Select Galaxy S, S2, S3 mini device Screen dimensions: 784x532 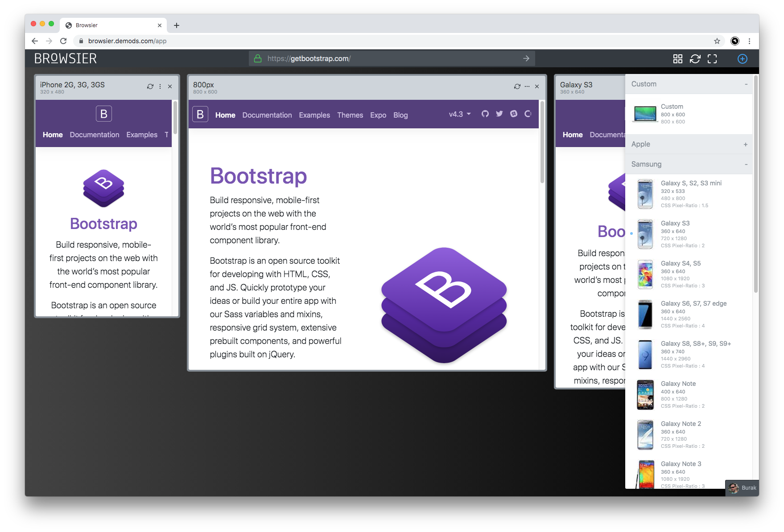pos(689,194)
